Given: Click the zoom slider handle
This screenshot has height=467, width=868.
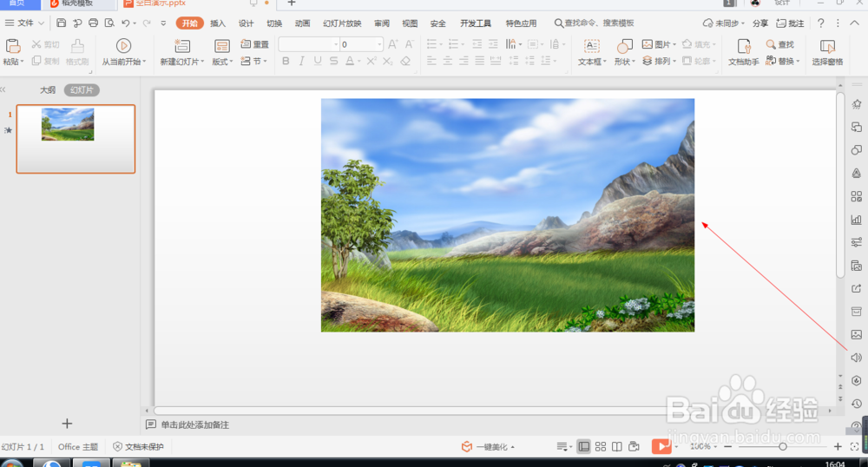Looking at the screenshot, I should [783, 446].
